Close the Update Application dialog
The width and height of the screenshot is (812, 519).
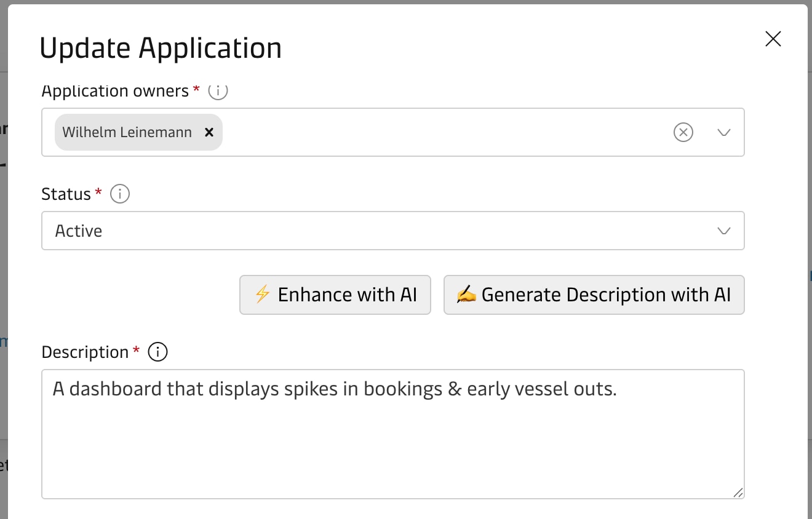pos(773,39)
